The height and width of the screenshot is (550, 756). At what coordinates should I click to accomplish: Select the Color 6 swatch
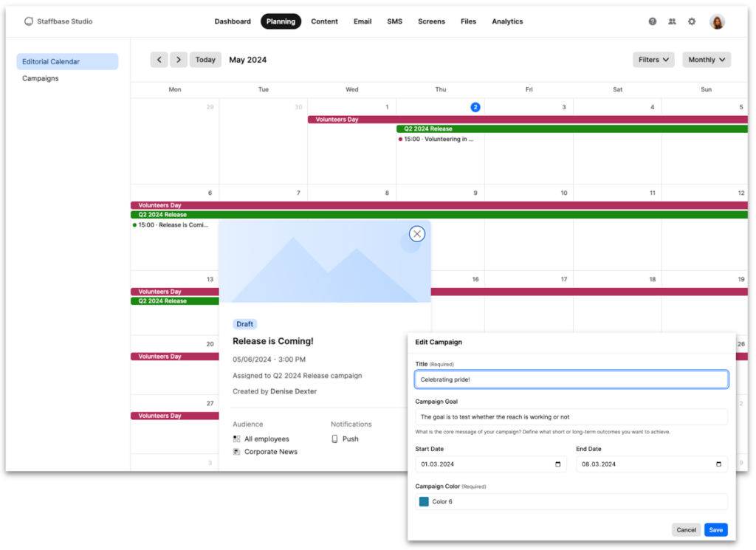(423, 501)
